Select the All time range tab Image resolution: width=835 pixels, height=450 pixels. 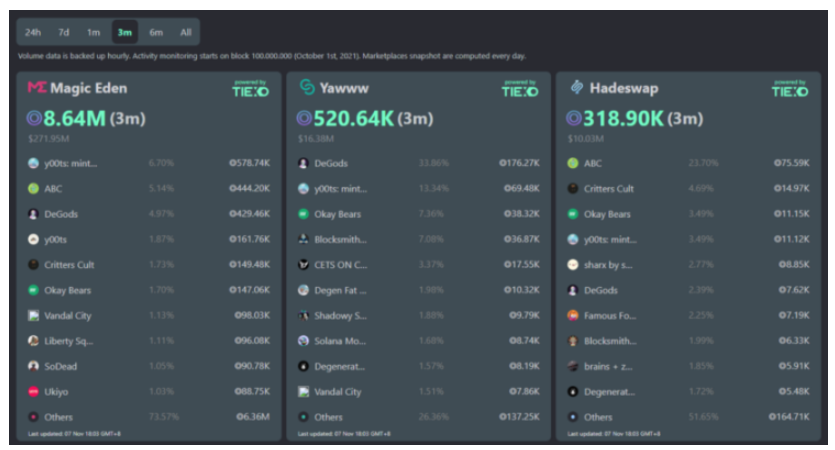pos(185,32)
